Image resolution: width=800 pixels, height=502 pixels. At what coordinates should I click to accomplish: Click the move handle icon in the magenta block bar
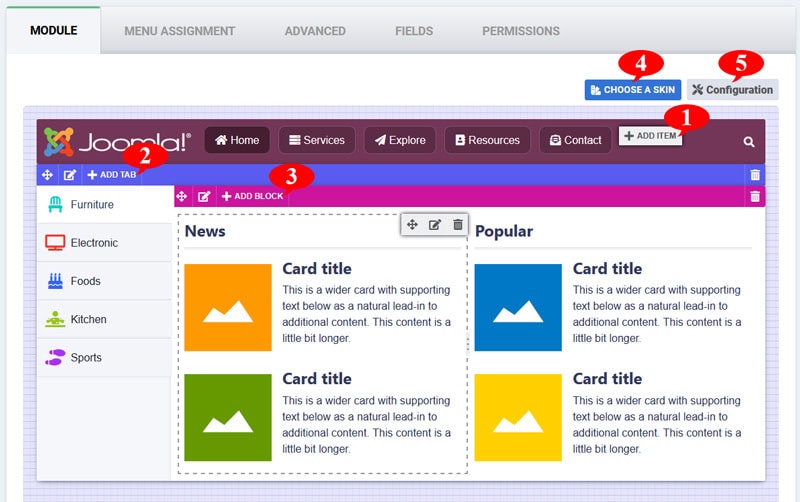[182, 196]
